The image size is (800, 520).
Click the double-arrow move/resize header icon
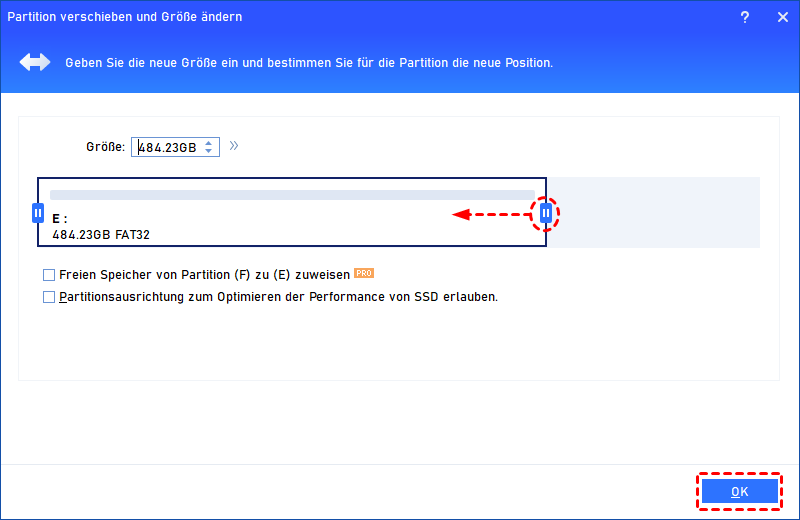click(35, 62)
